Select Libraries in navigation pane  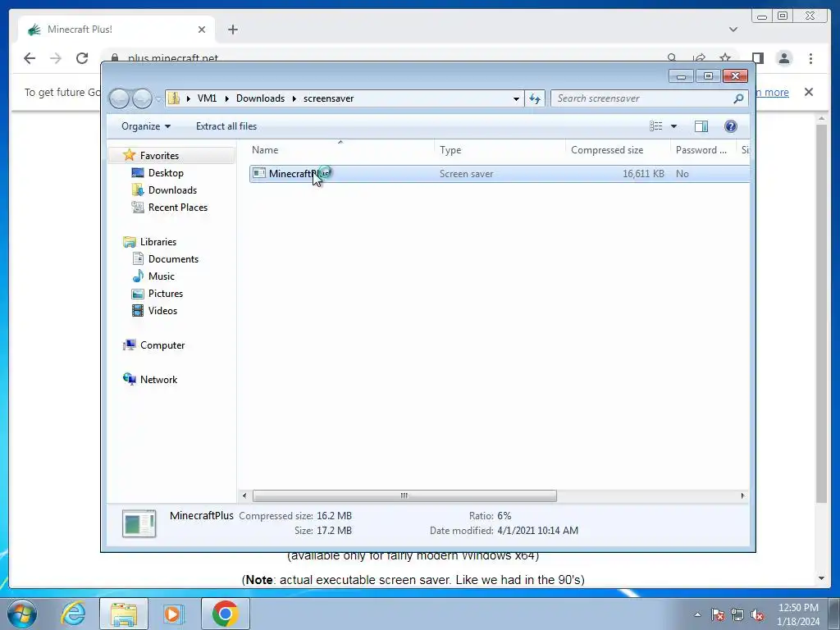coord(158,242)
